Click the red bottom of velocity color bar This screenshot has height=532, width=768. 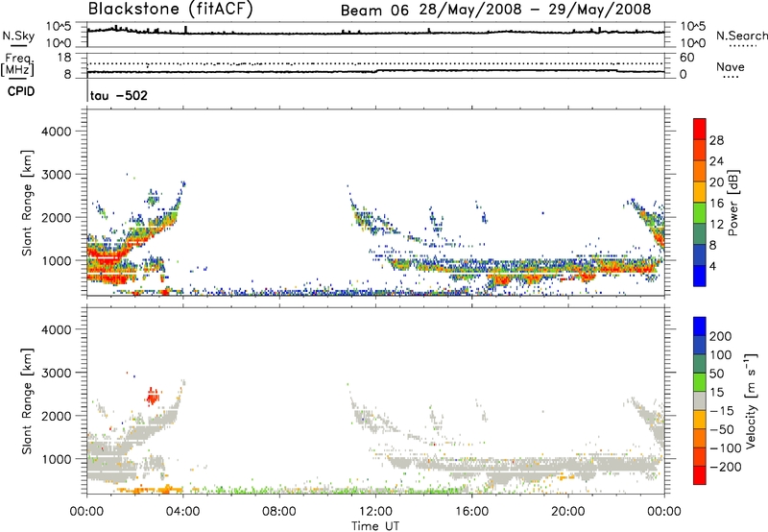click(700, 475)
